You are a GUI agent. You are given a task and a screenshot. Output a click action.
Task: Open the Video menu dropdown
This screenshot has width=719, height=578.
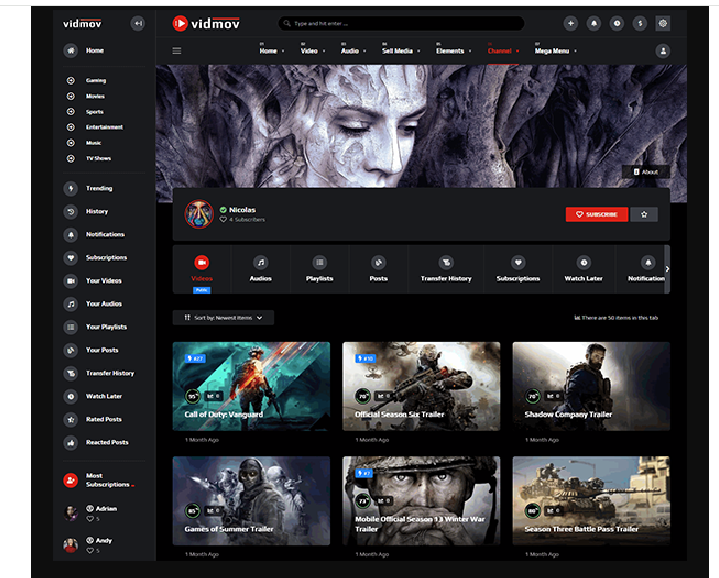coord(313,51)
